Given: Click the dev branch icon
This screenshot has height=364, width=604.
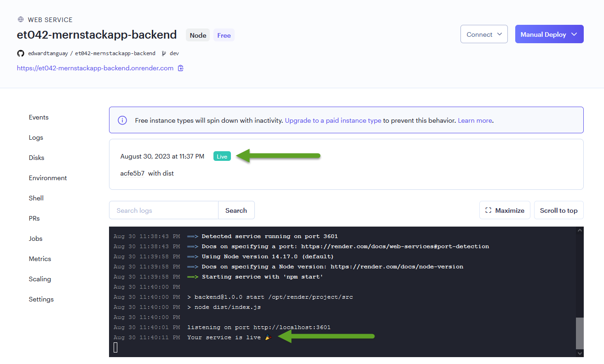Looking at the screenshot, I should pos(164,53).
